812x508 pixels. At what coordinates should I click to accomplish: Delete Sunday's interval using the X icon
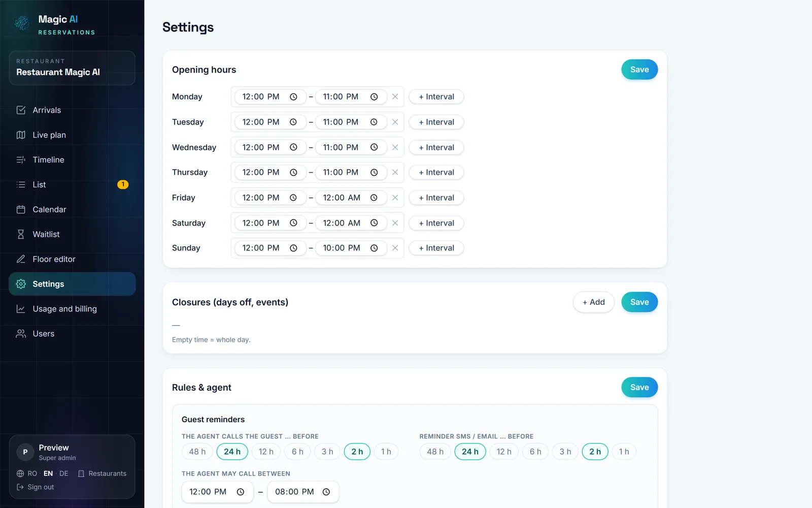(395, 248)
